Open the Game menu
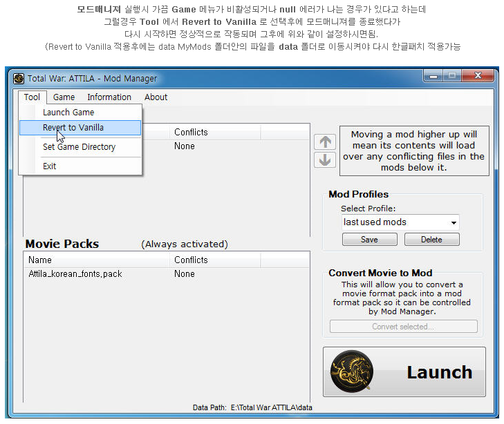504x424 pixels. pos(64,97)
